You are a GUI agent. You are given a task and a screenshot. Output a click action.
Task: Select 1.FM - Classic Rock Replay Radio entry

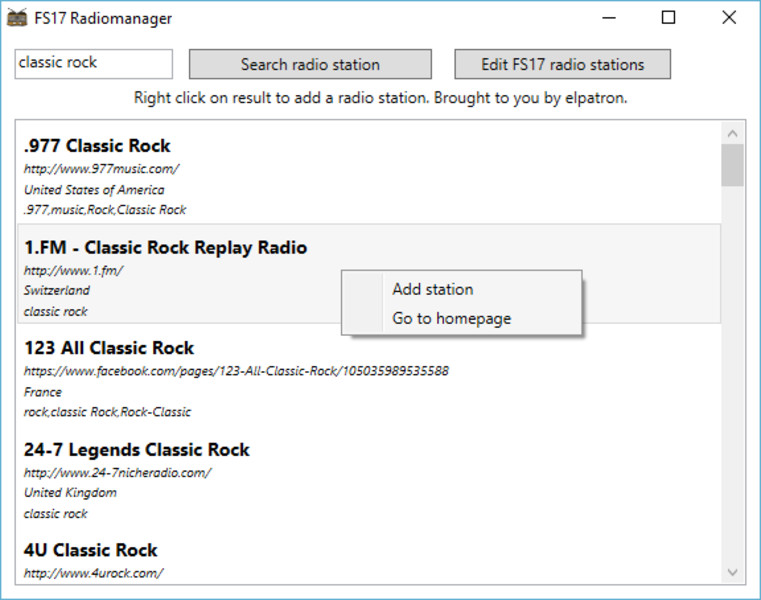click(x=369, y=274)
